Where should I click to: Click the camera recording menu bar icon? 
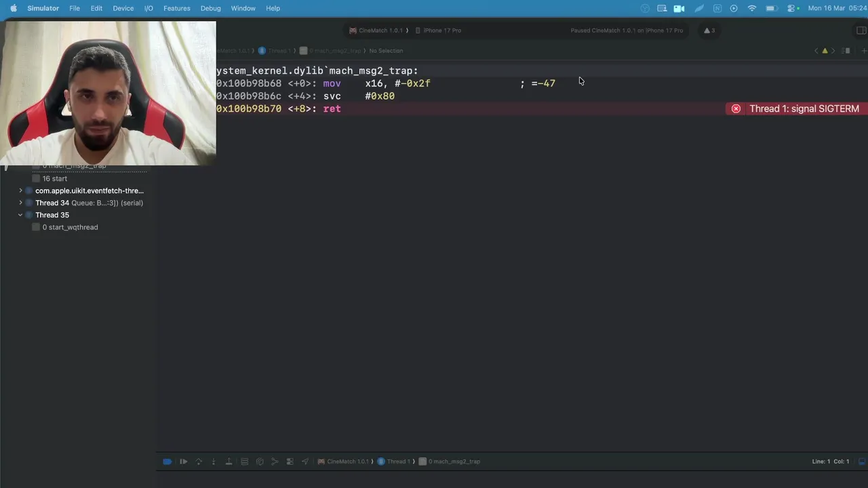pos(679,8)
